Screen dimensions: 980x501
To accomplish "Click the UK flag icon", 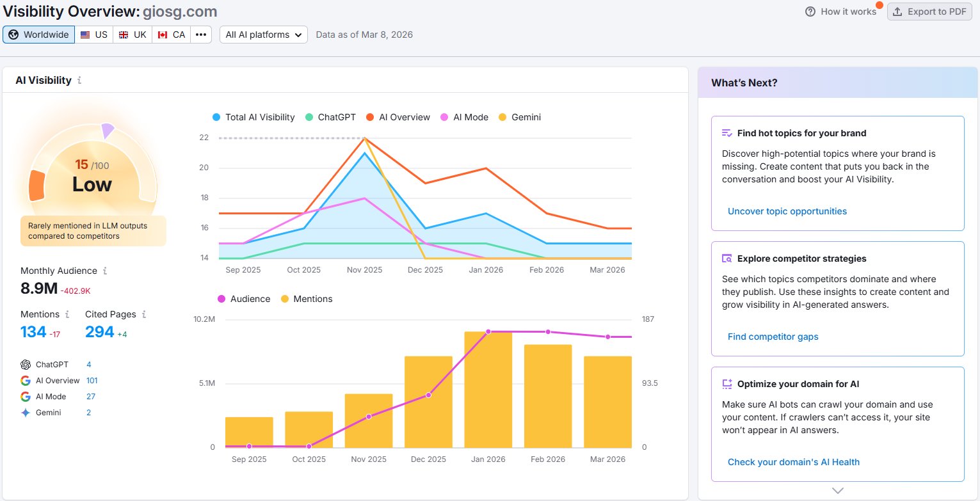I will pyautogui.click(x=124, y=35).
